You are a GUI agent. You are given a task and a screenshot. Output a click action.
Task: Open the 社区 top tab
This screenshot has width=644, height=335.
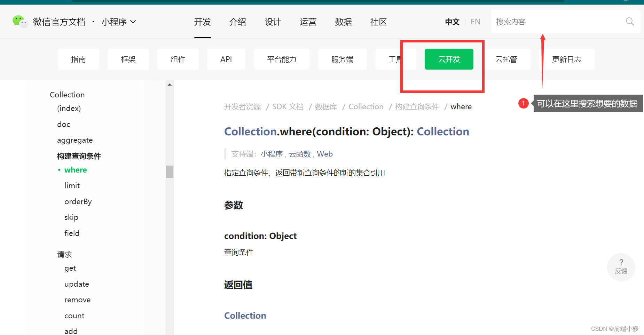[x=379, y=22]
